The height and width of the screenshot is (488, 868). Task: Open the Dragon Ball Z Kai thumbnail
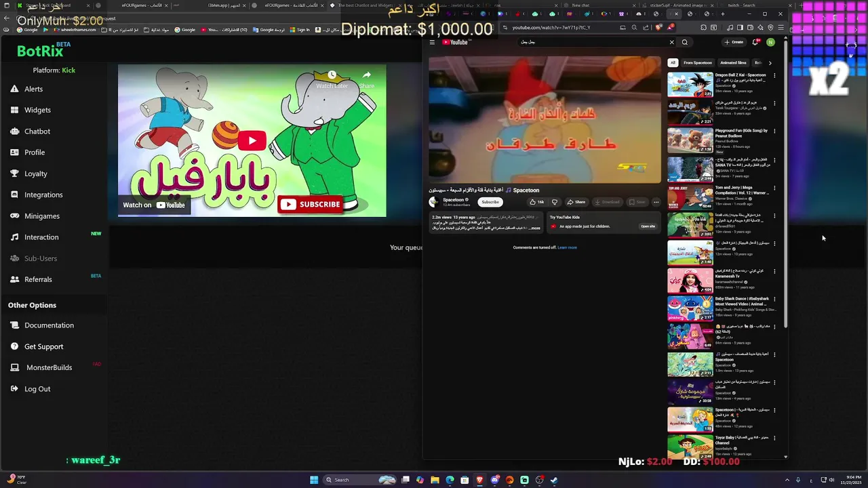(690, 85)
